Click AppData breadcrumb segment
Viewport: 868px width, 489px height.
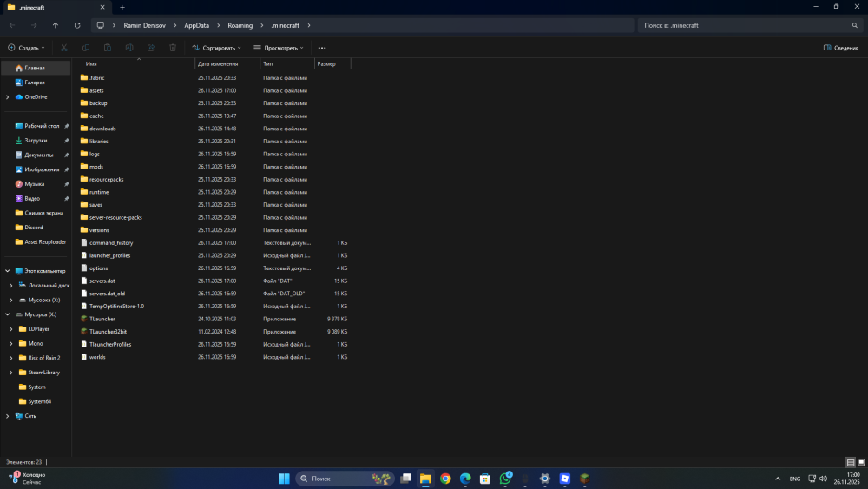click(x=196, y=25)
